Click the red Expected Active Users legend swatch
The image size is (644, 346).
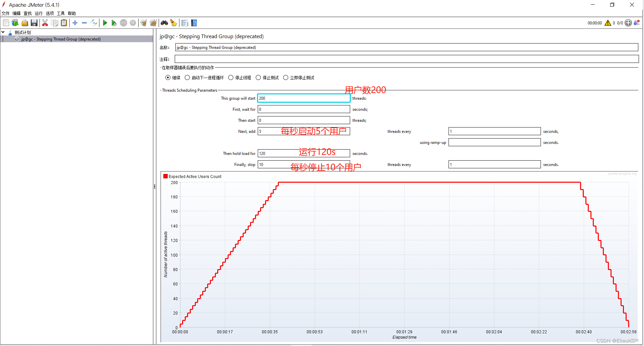[165, 176]
